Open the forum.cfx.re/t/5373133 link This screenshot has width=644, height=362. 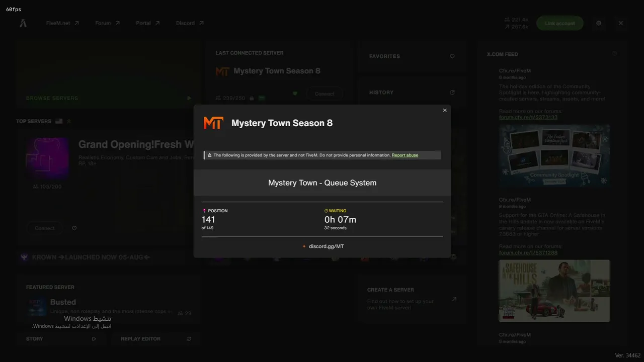click(x=528, y=117)
